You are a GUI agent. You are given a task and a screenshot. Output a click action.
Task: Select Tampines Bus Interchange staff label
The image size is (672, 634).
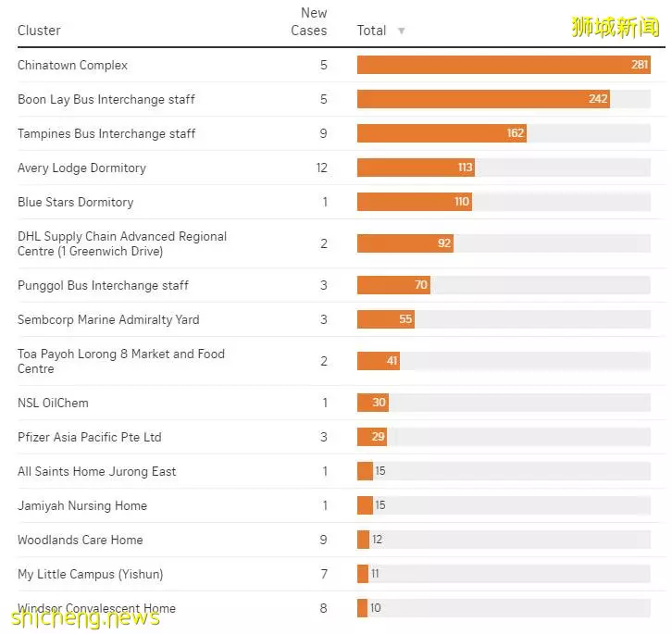tap(106, 134)
